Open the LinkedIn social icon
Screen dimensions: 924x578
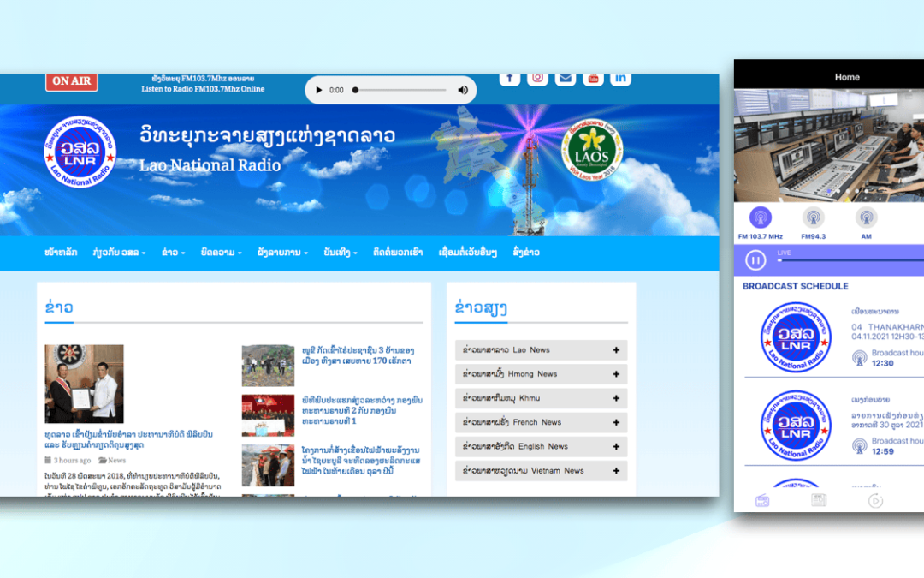(620, 79)
